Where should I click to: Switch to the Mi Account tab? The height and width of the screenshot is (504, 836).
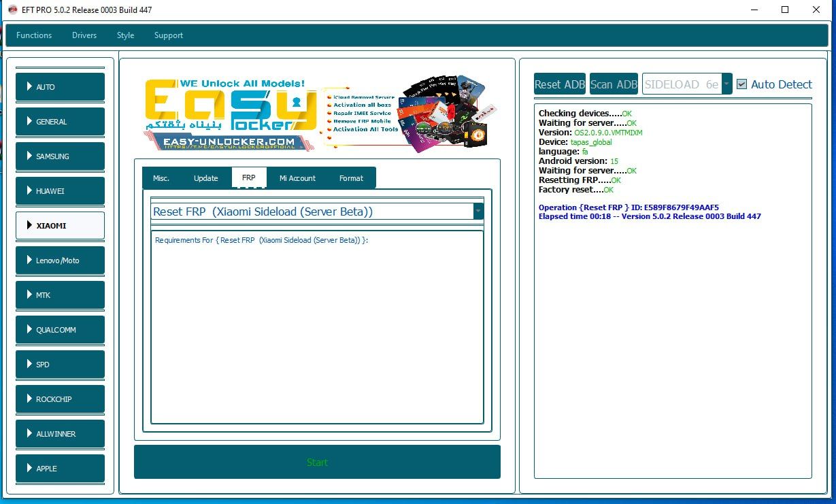click(297, 178)
